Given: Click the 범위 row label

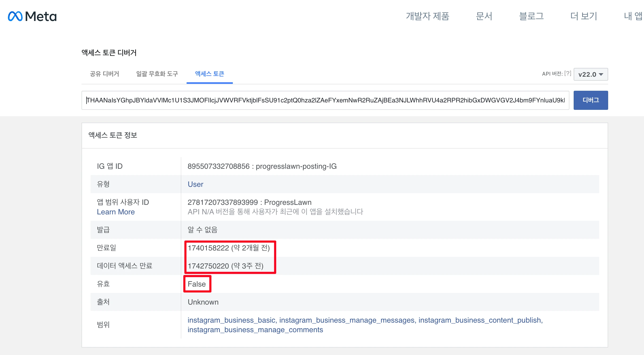Looking at the screenshot, I should 103,324.
